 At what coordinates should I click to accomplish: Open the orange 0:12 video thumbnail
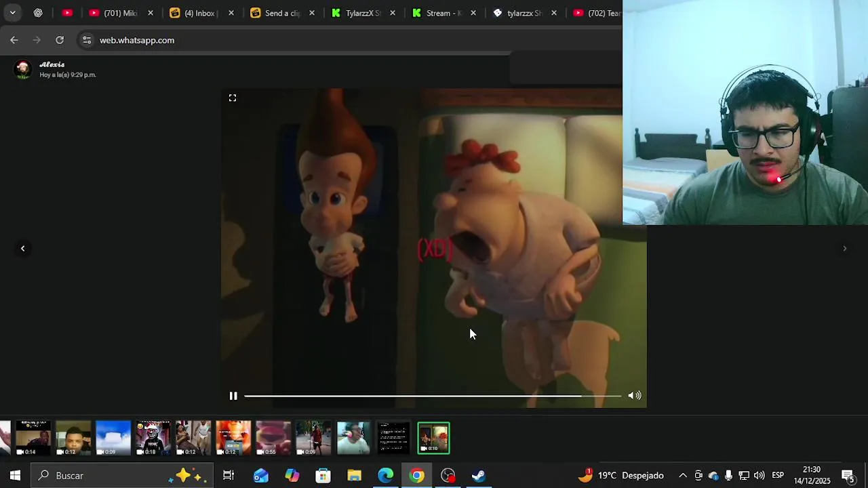(x=233, y=439)
